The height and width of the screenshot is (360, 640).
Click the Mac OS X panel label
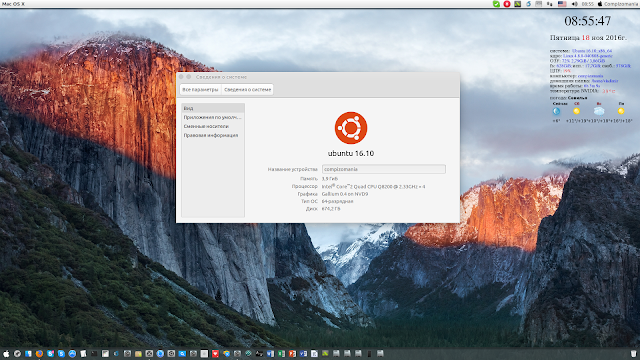(13, 4)
